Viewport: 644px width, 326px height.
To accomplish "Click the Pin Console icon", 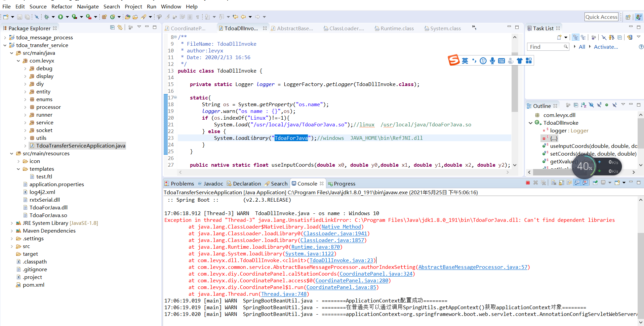I will (595, 183).
